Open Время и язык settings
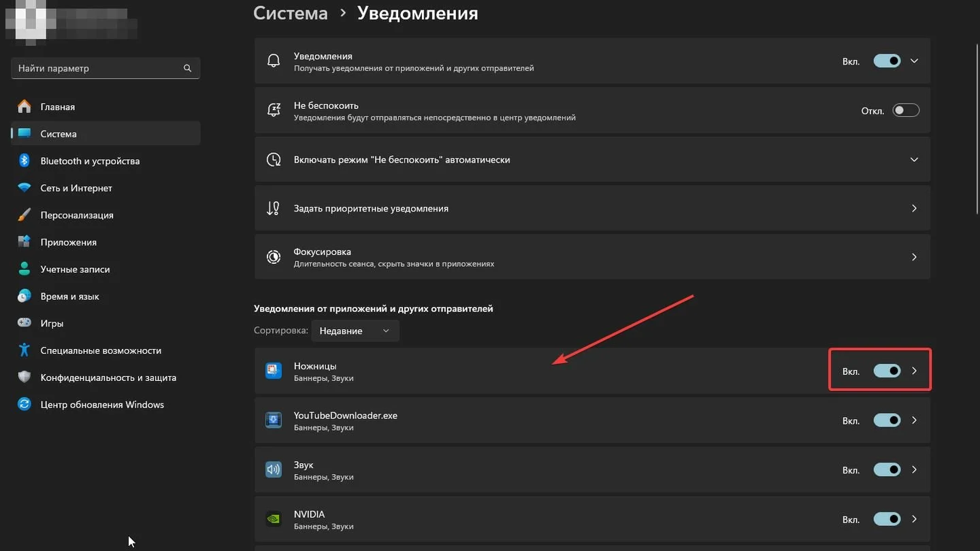The height and width of the screenshot is (551, 980). point(105,296)
